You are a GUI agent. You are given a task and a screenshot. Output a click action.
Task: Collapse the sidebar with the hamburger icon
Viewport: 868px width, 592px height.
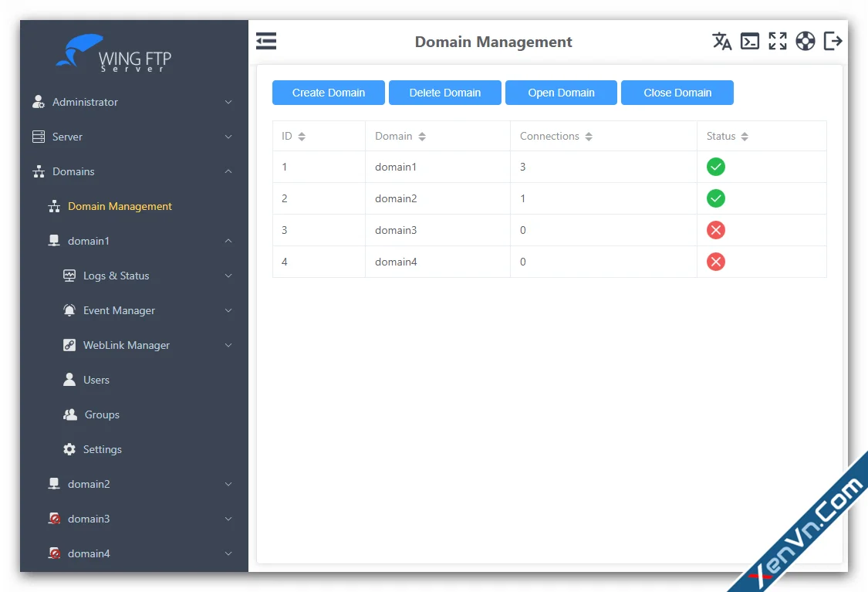[x=265, y=40]
